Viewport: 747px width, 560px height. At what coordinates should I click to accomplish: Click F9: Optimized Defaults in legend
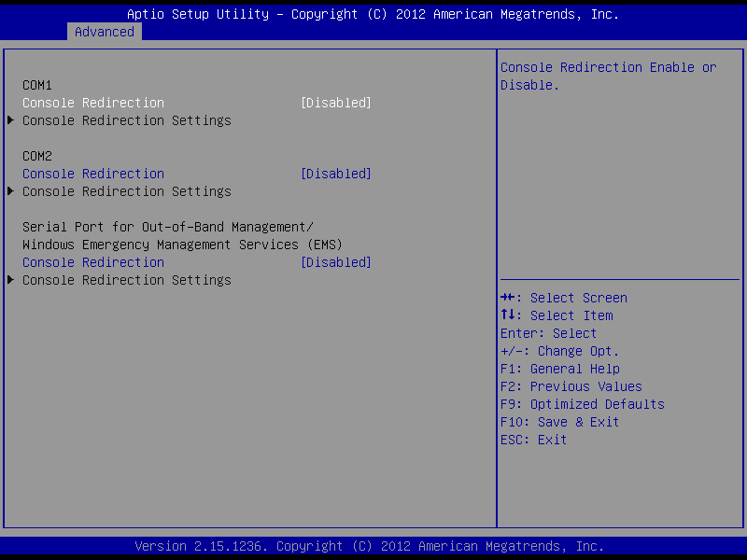[x=583, y=404]
